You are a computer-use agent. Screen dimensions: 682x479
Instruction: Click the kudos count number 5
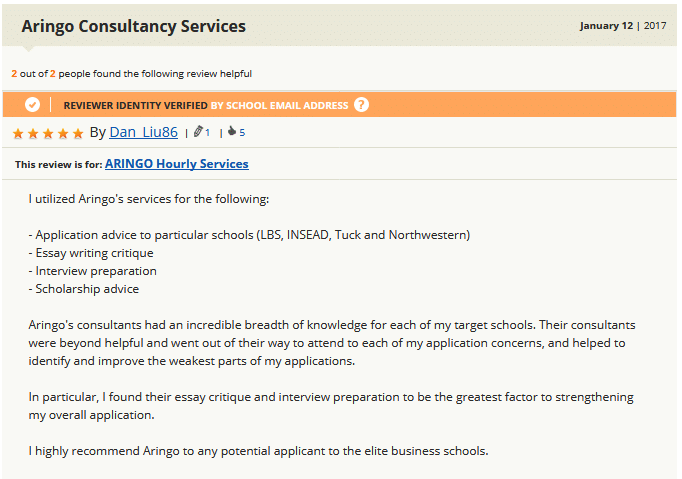242,133
